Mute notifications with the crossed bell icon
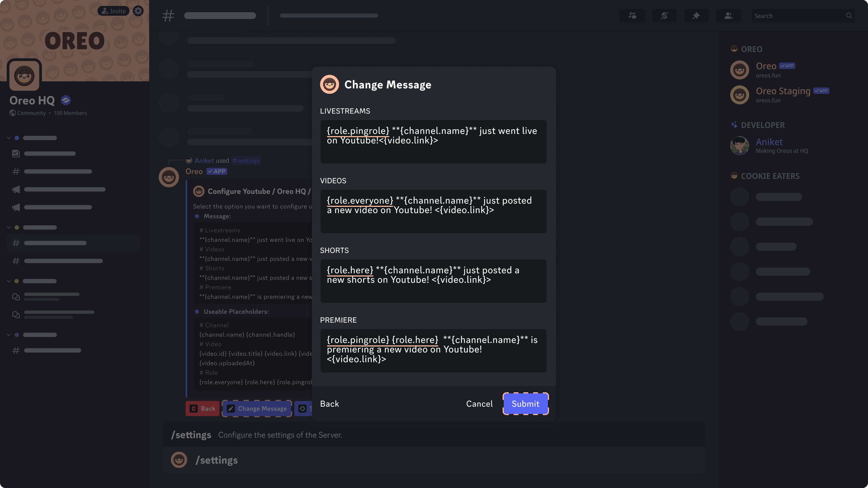The width and height of the screenshot is (868, 488). coord(664,15)
